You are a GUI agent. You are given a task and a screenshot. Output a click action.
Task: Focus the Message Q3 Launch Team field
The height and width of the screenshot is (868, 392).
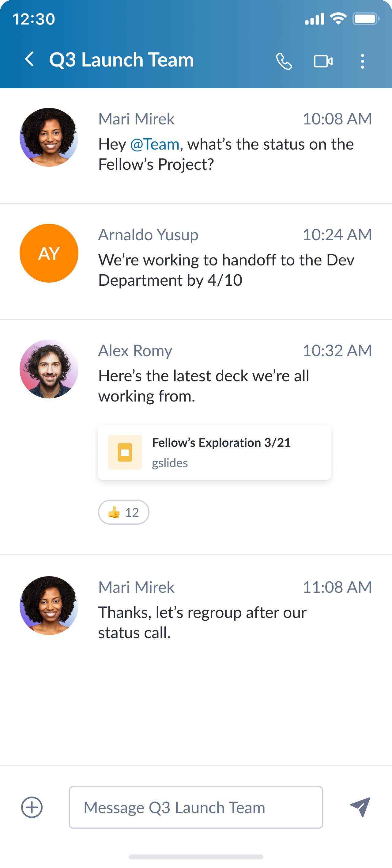[196, 807]
